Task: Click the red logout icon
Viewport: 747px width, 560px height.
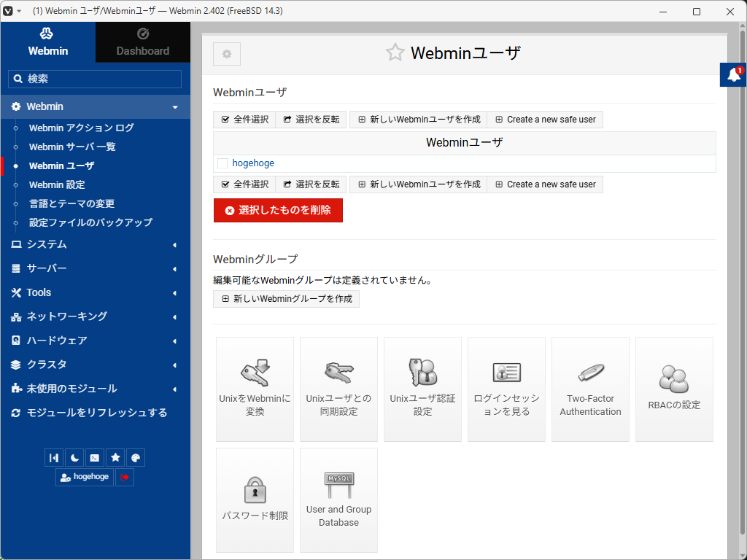Action: (x=124, y=477)
